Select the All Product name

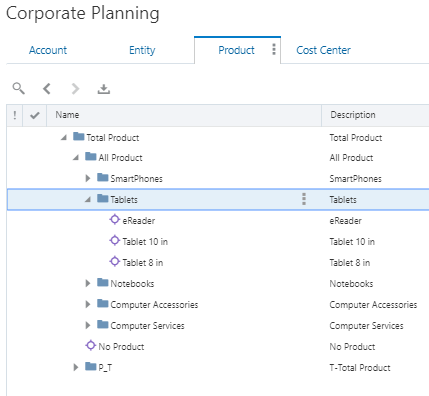point(120,158)
